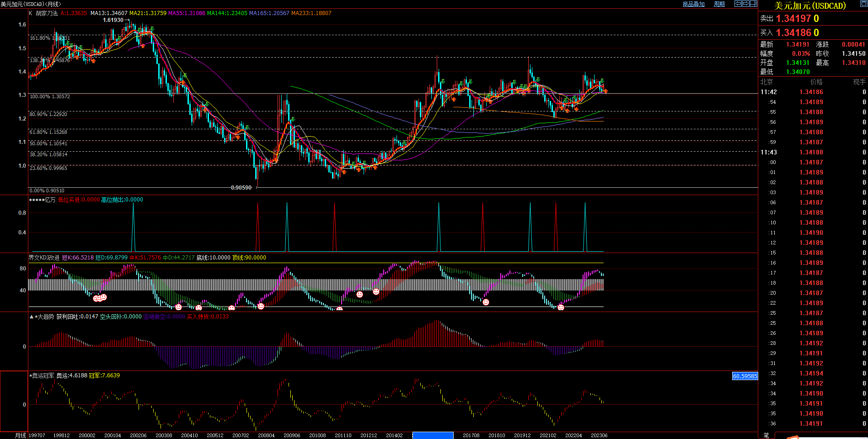
Task: Click the 奥运冠军 indicator title
Action: pos(43,376)
